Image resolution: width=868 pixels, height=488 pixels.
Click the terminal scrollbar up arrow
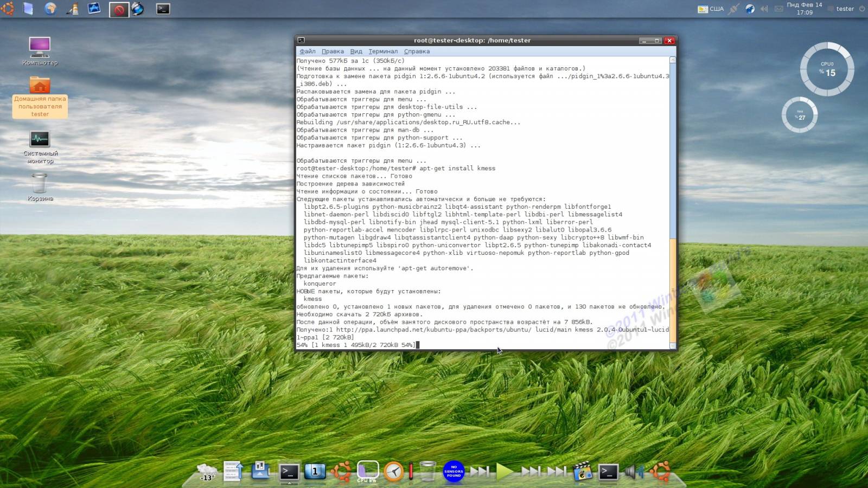pos(673,60)
